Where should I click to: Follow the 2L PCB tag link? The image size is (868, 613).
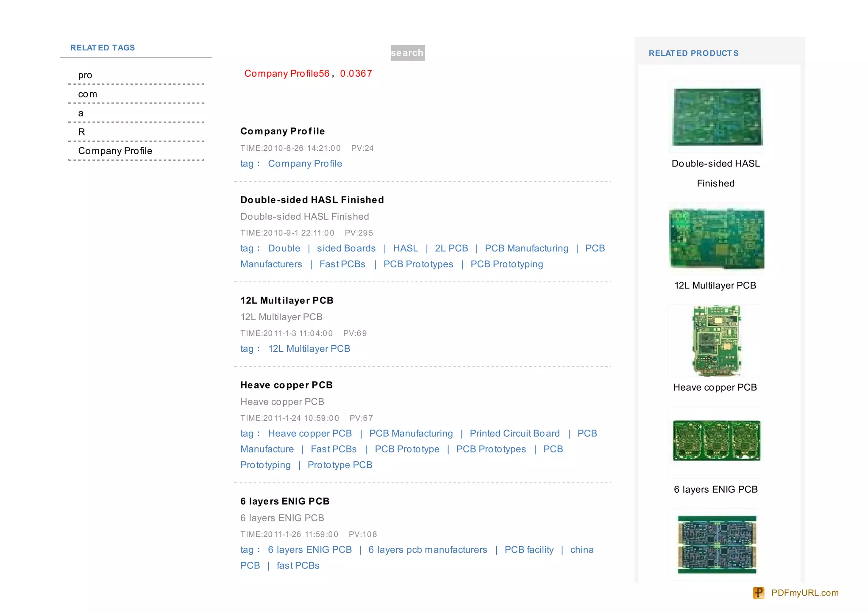pyautogui.click(x=451, y=248)
